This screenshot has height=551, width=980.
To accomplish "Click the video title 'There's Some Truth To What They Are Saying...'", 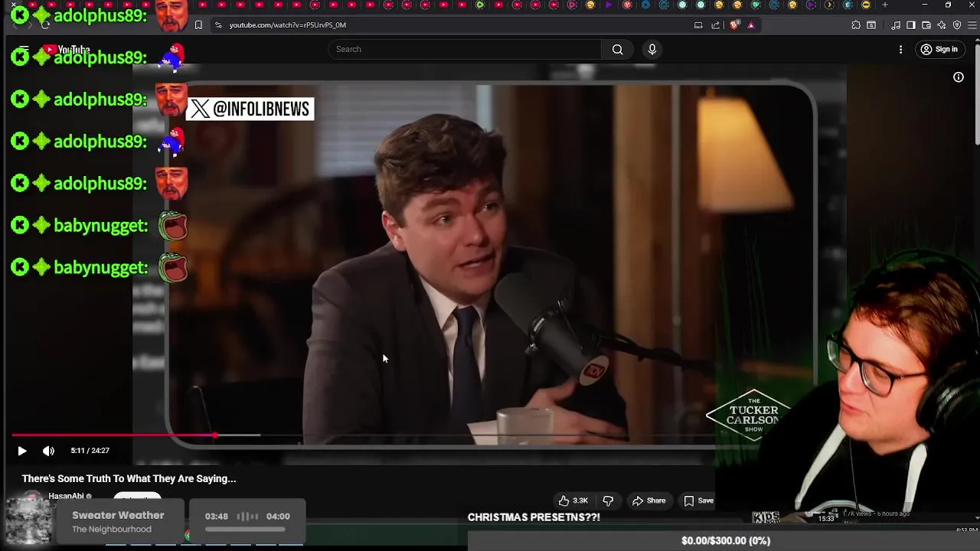I will coord(129,478).
